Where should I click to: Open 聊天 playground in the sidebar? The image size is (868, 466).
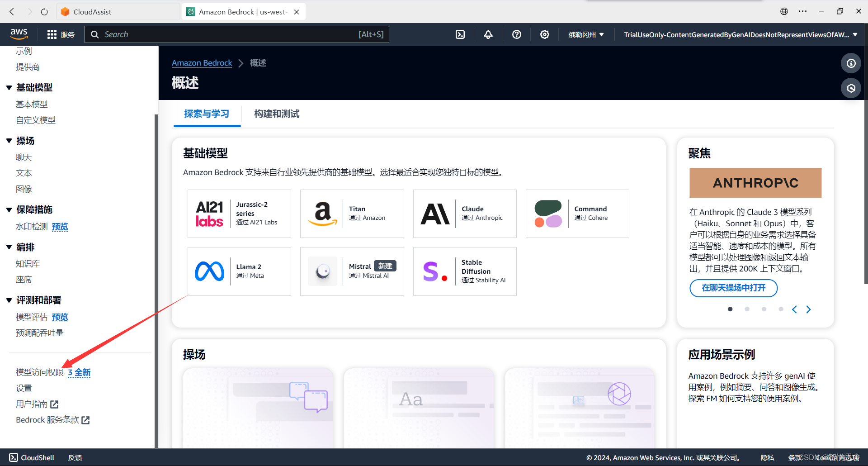[x=24, y=157]
